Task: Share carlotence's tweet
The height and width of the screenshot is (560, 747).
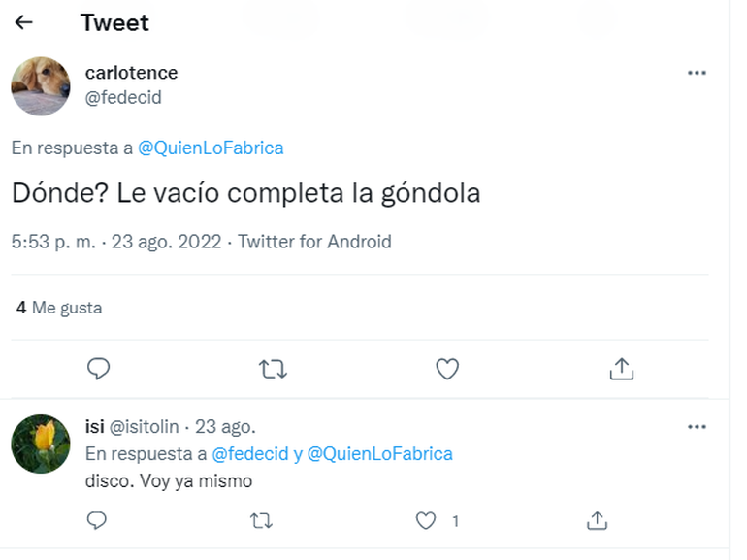Action: [621, 369]
